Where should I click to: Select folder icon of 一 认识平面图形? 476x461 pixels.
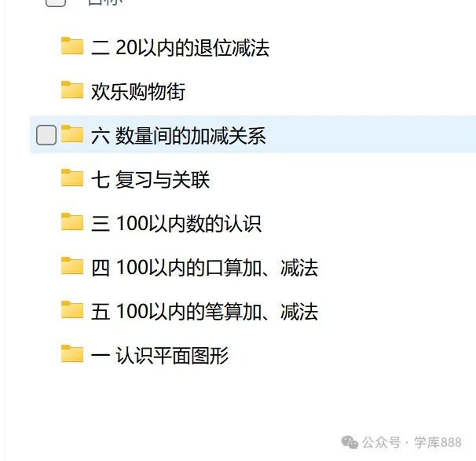point(72,354)
